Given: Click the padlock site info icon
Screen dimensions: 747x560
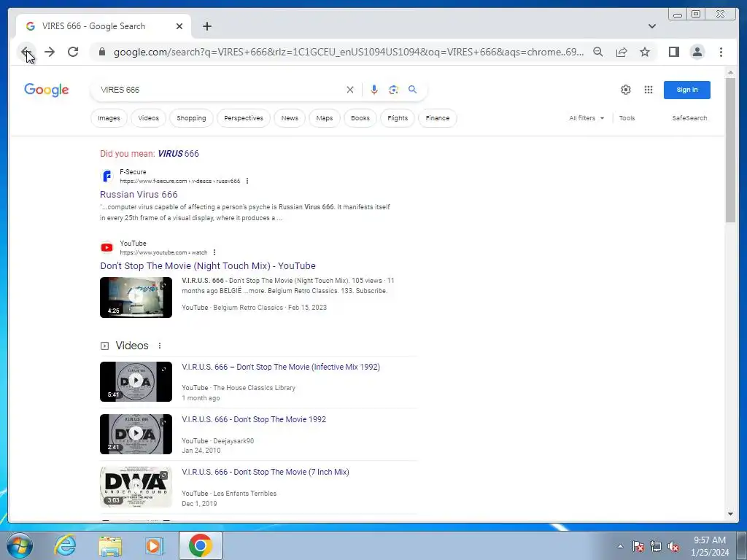Looking at the screenshot, I should pyautogui.click(x=101, y=52).
